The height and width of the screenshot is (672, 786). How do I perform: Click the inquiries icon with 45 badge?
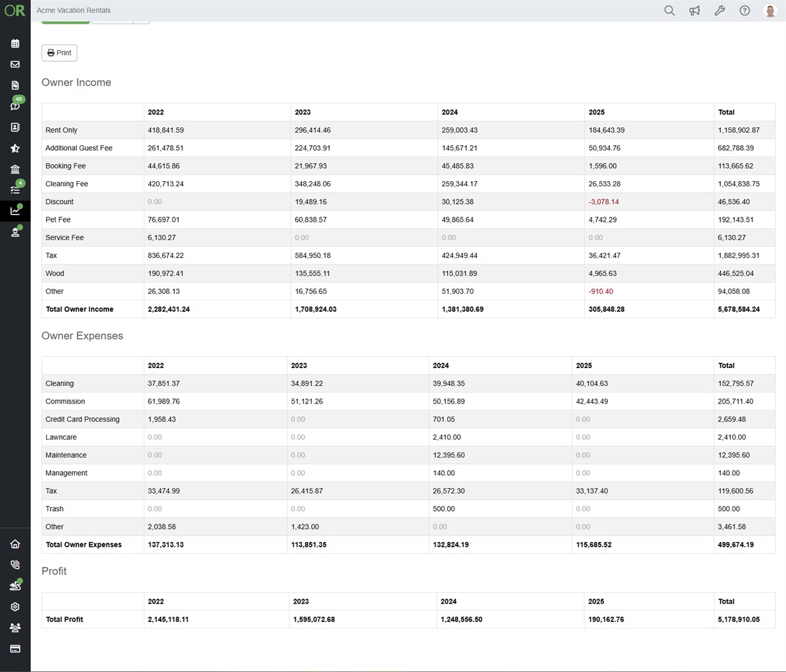pyautogui.click(x=15, y=106)
